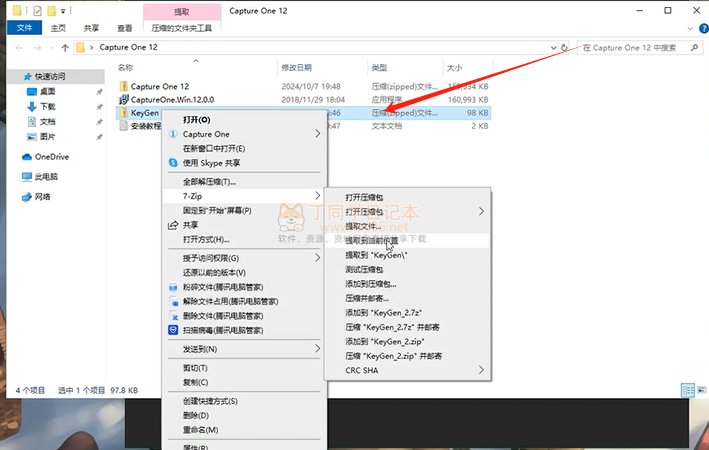
Task: Expand the CRC SHA submenu arrow
Action: pos(481,370)
